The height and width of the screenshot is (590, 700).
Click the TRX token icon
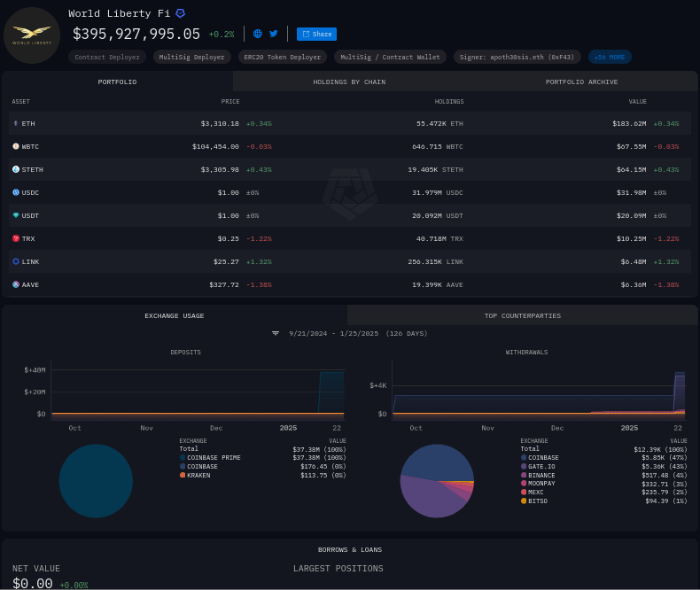click(16, 239)
